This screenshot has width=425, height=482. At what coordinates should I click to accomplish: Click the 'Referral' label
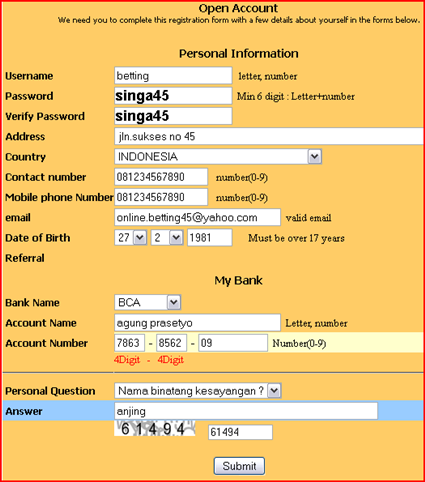click(25, 258)
